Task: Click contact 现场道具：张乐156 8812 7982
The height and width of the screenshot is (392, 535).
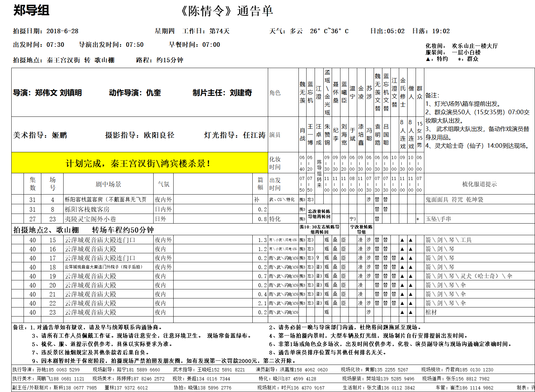Action: (456, 379)
